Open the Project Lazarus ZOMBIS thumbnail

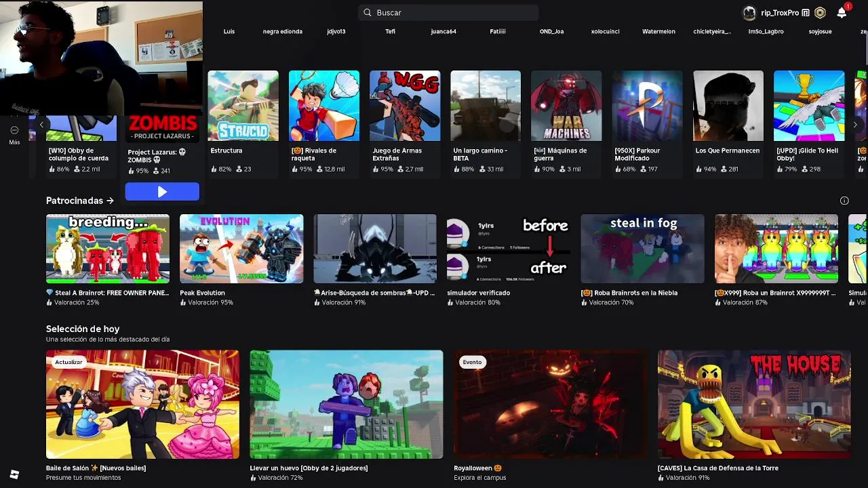pyautogui.click(x=162, y=129)
